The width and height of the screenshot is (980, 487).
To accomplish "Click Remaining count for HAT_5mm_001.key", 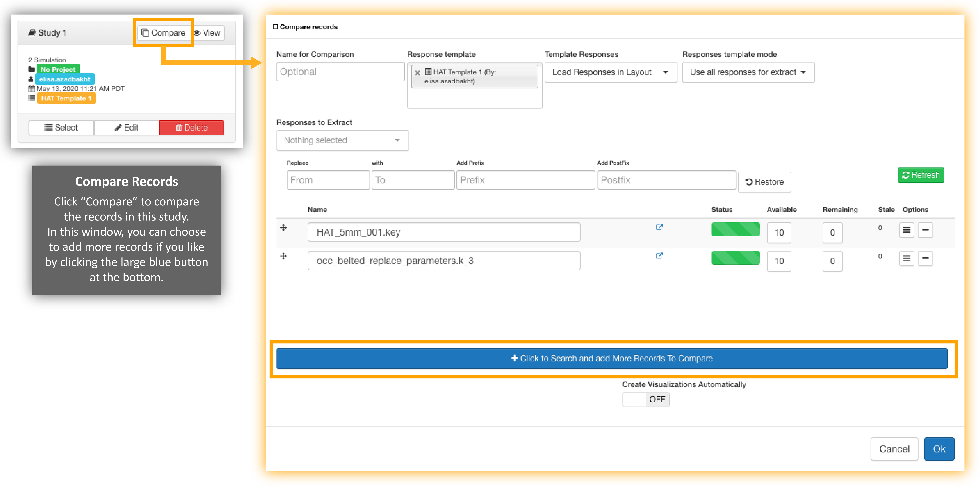I will (x=832, y=232).
